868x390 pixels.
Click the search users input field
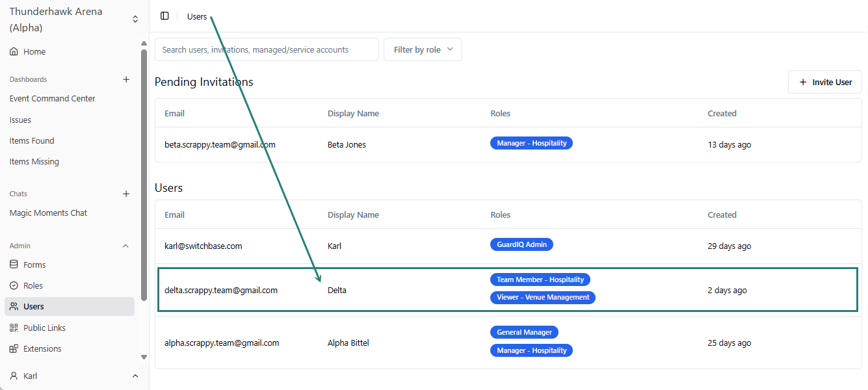[267, 49]
